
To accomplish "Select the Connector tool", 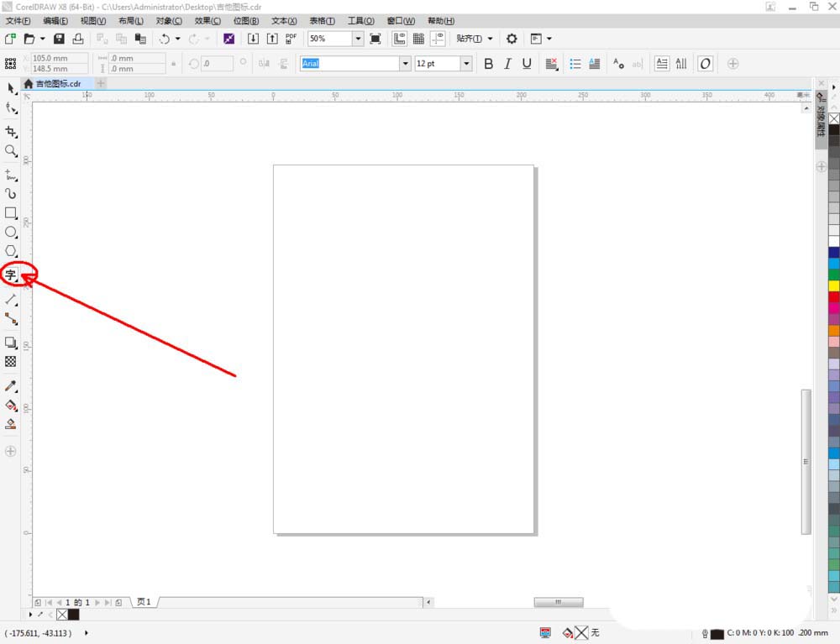I will click(11, 319).
